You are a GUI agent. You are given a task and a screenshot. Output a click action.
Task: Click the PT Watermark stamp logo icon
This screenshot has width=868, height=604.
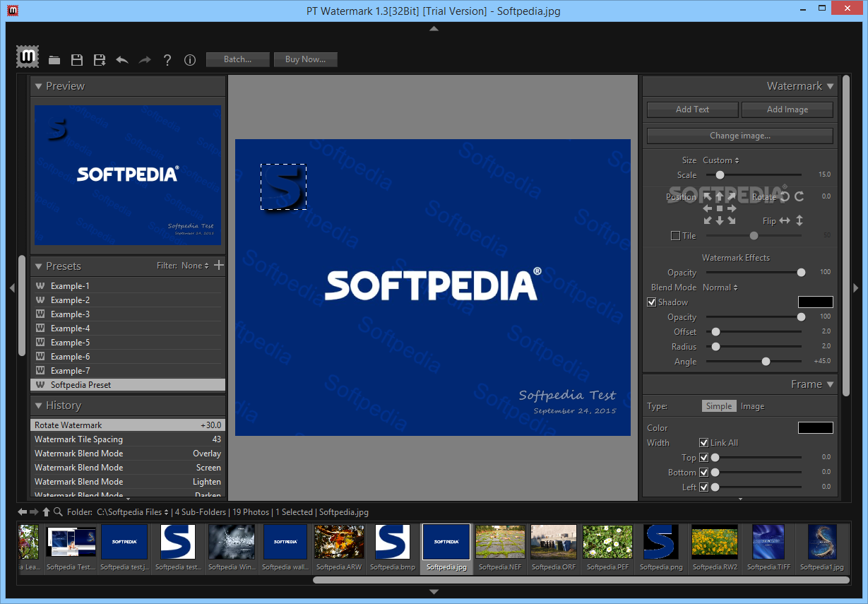tap(28, 56)
